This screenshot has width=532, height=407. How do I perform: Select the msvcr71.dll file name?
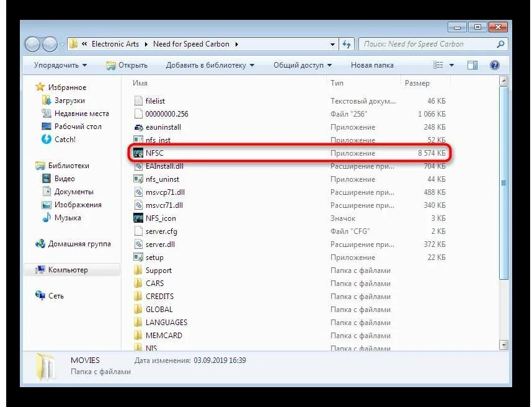[x=164, y=205]
